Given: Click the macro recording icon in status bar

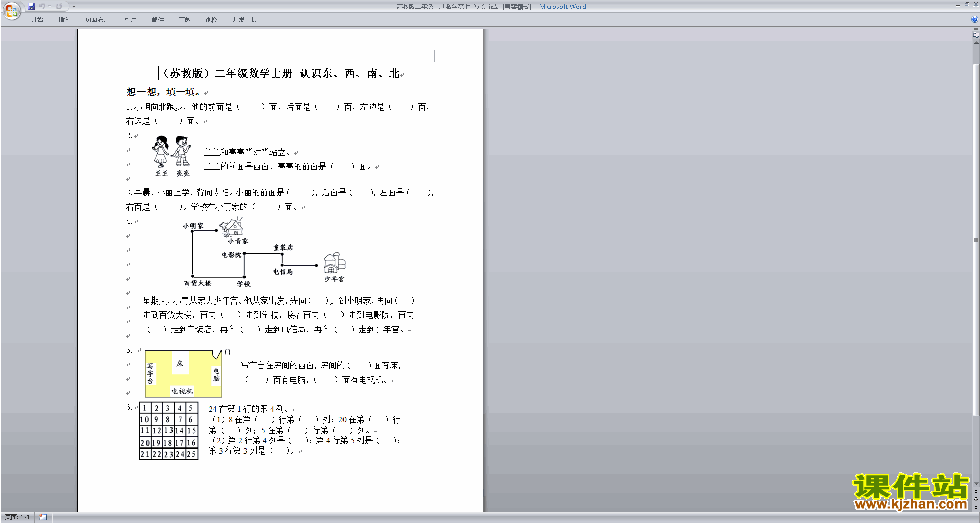Looking at the screenshot, I should pos(43,517).
